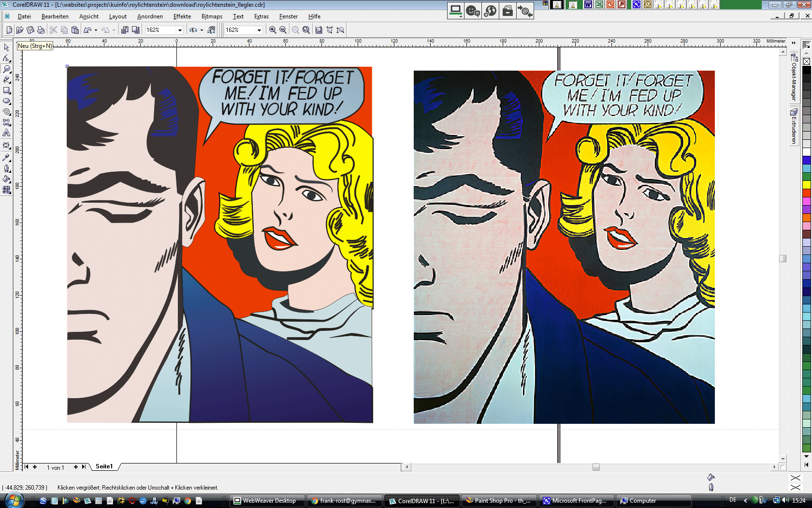Open the Objekt-Manager docker tab
The width and height of the screenshot is (812, 508).
coord(794,76)
